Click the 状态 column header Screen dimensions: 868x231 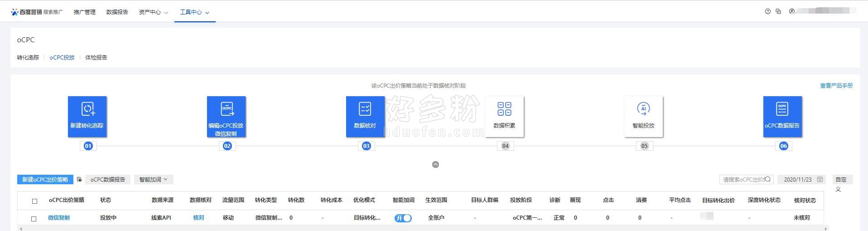[106, 200]
